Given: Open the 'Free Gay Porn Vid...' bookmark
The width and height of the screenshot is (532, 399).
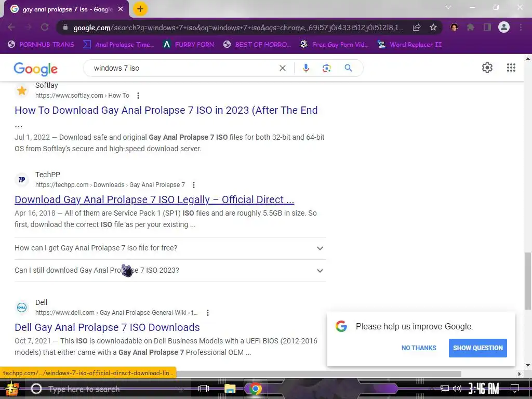Looking at the screenshot, I should point(334,45).
